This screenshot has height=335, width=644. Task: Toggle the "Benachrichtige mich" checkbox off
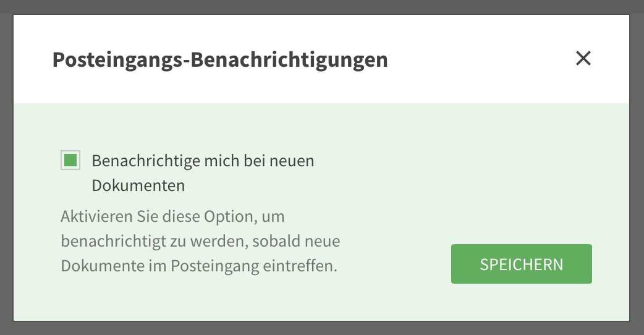click(70, 161)
